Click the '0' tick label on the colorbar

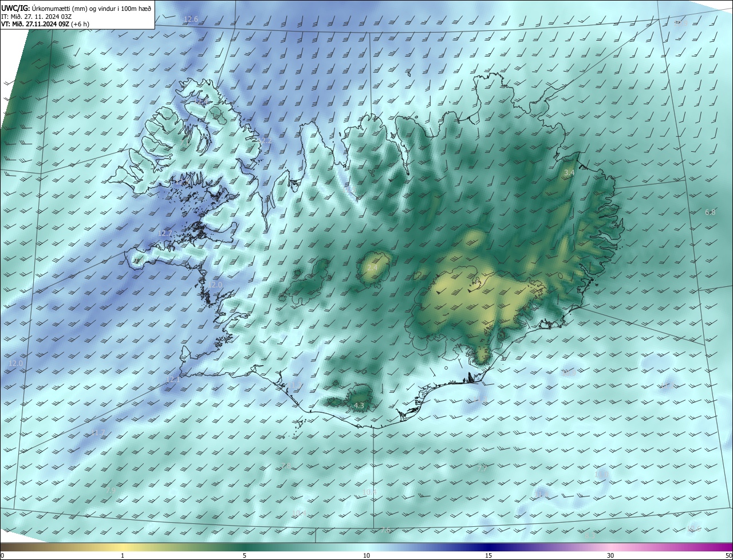coord(2,555)
